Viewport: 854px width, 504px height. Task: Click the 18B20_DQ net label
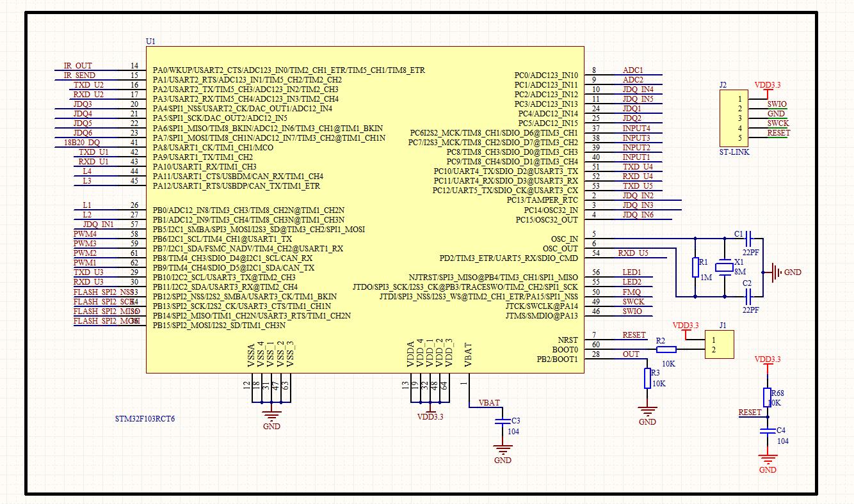coord(82,143)
